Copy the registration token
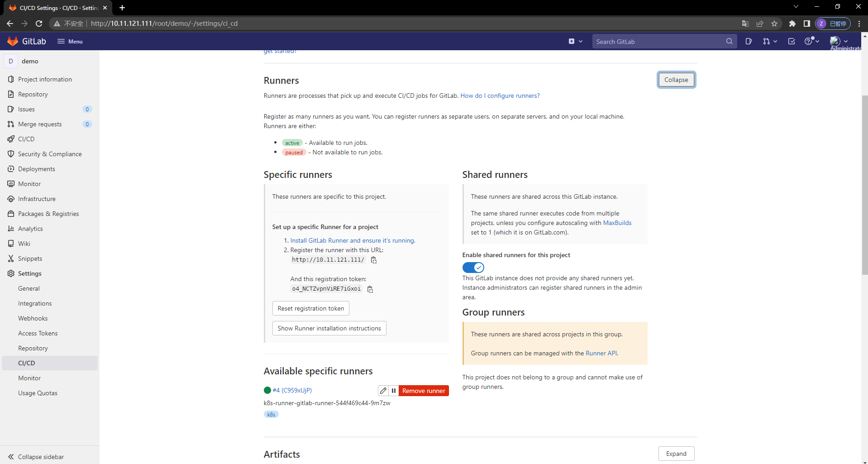Image resolution: width=868 pixels, height=464 pixels. click(x=370, y=289)
